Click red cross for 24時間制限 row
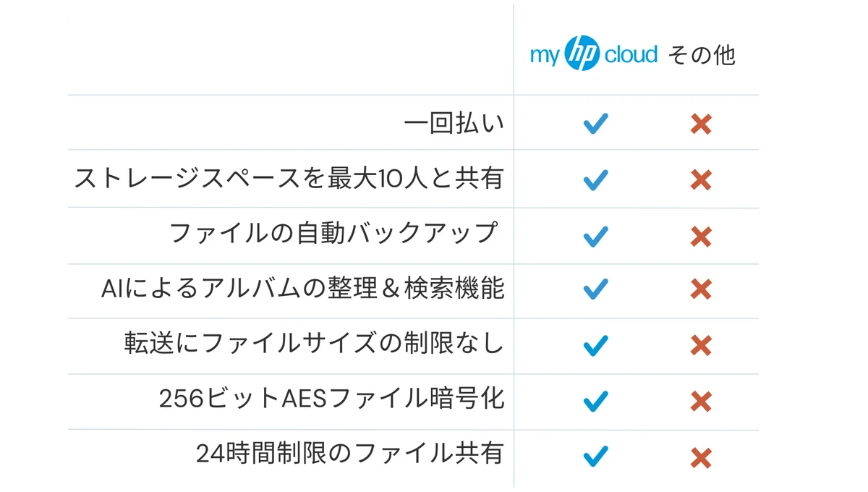868x492 pixels. (x=701, y=457)
